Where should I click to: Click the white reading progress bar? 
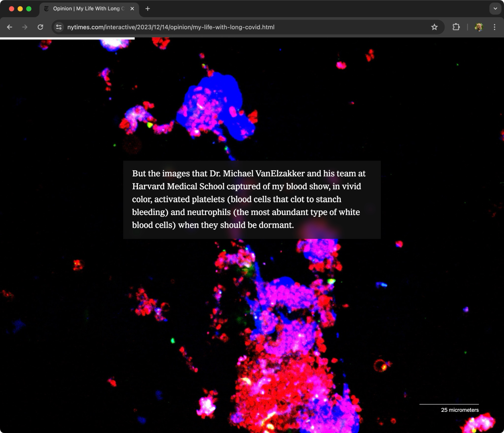point(67,39)
